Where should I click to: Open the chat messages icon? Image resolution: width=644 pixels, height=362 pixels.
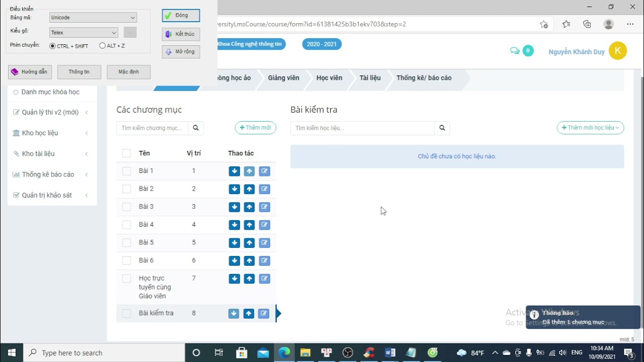pos(515,51)
